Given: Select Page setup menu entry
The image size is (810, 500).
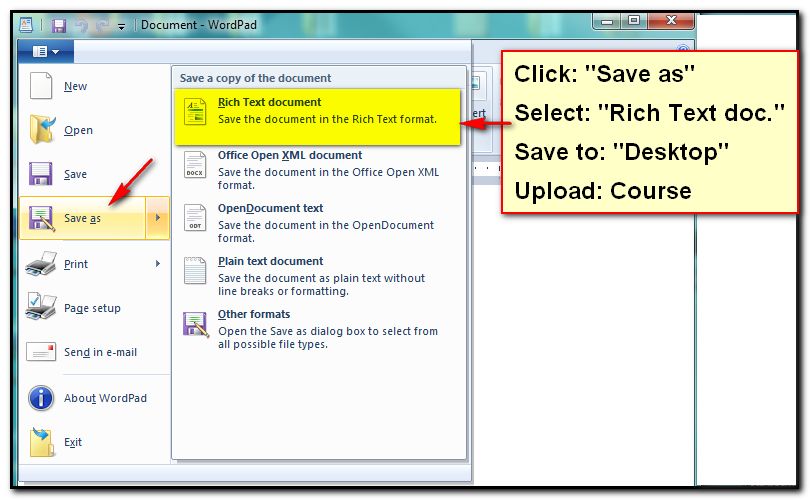Looking at the screenshot, I should click(95, 308).
